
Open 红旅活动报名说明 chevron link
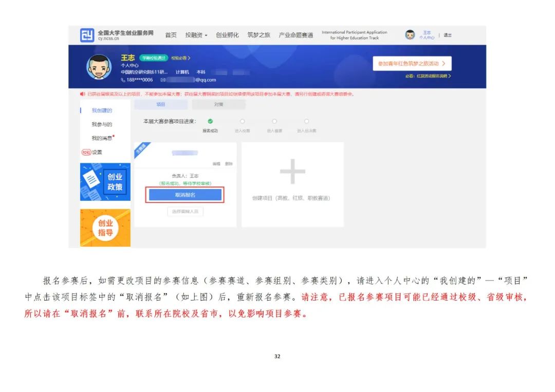coord(428,76)
